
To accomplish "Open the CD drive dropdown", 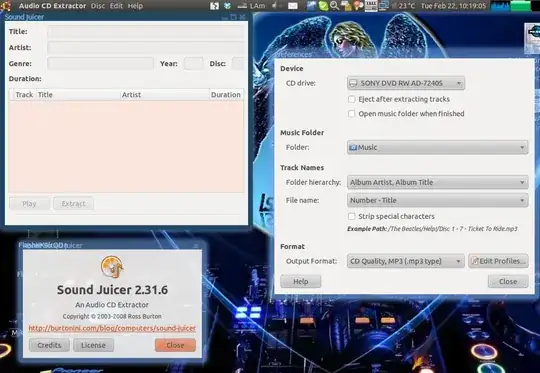I will click(406, 83).
